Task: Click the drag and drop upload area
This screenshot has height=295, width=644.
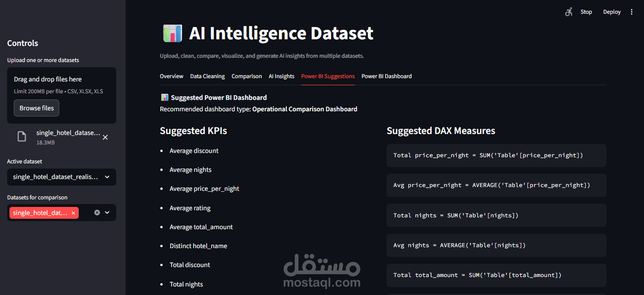Action: pyautogui.click(x=62, y=95)
